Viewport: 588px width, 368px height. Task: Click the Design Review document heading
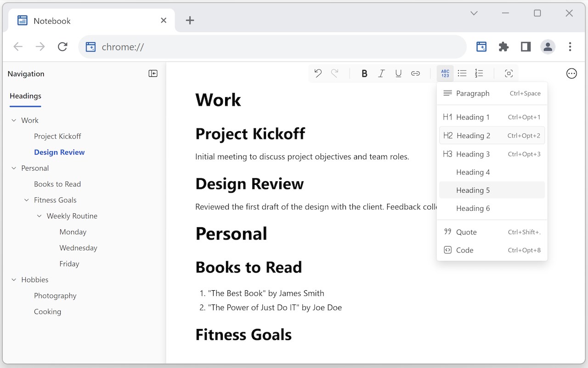(249, 184)
